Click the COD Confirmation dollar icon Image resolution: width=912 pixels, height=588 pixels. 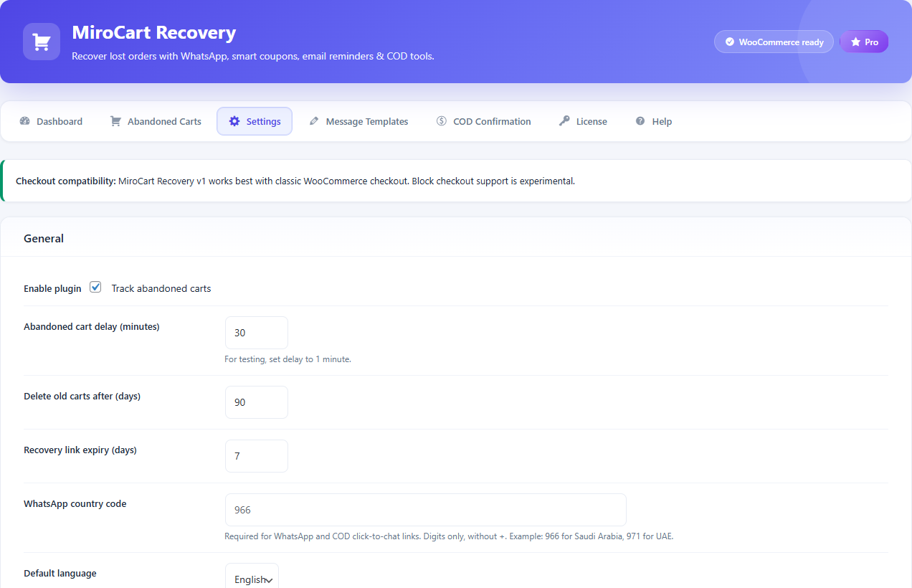(442, 121)
